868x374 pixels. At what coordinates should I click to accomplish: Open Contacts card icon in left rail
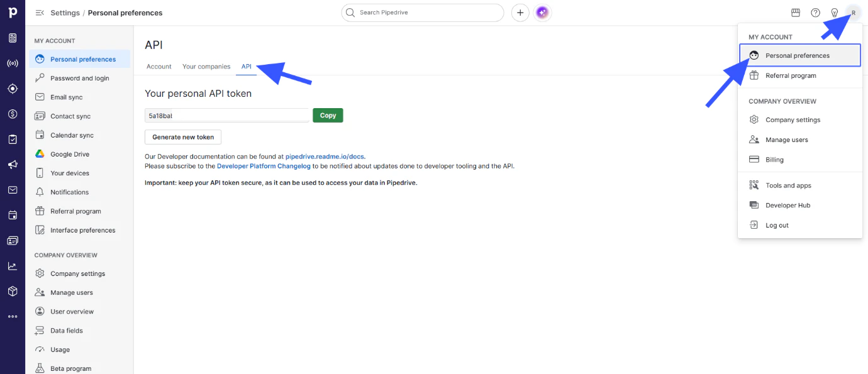(13, 241)
